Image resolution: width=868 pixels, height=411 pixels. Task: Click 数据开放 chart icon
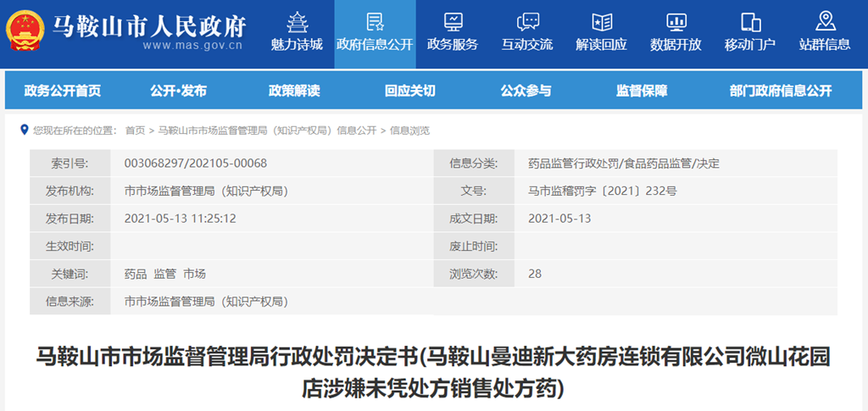point(676,22)
